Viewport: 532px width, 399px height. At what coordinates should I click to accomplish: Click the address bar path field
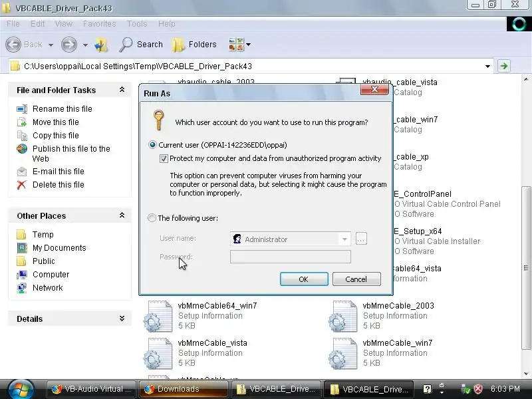point(251,66)
